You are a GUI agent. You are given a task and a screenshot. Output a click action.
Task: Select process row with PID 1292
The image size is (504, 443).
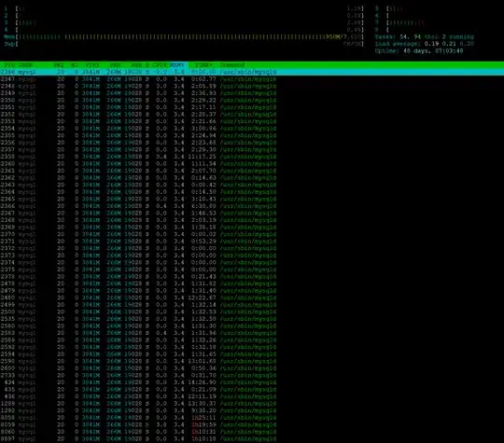pos(138,411)
